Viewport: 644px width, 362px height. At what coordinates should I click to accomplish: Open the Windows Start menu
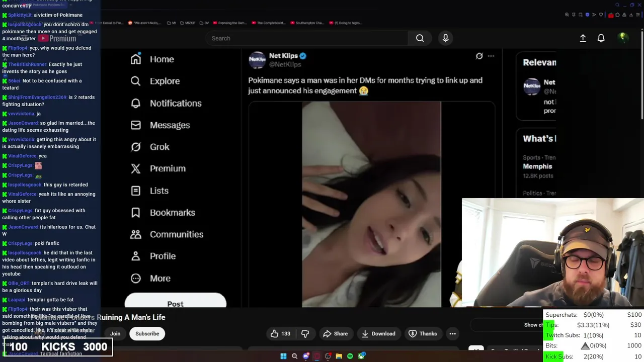283,356
